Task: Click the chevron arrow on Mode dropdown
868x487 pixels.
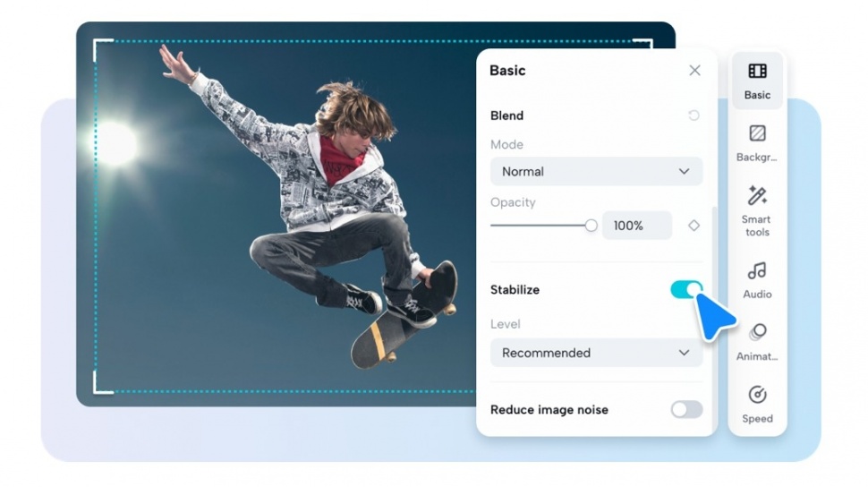Action: 685,171
